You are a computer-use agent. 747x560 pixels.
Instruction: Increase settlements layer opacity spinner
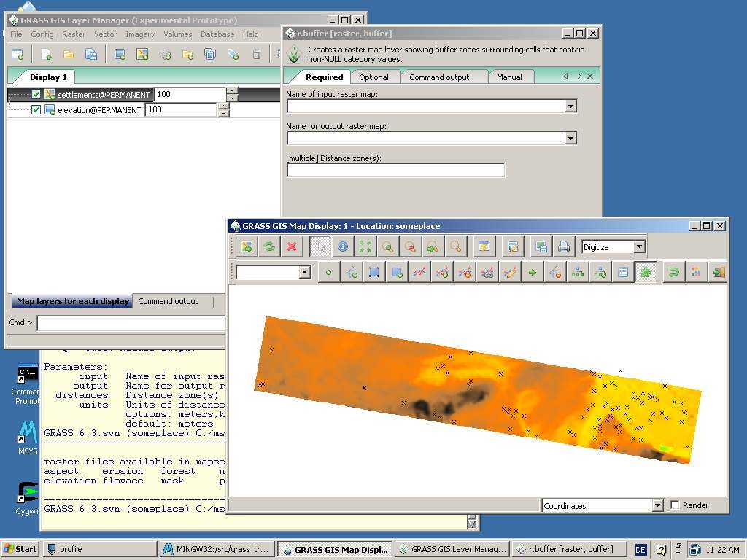(x=232, y=90)
